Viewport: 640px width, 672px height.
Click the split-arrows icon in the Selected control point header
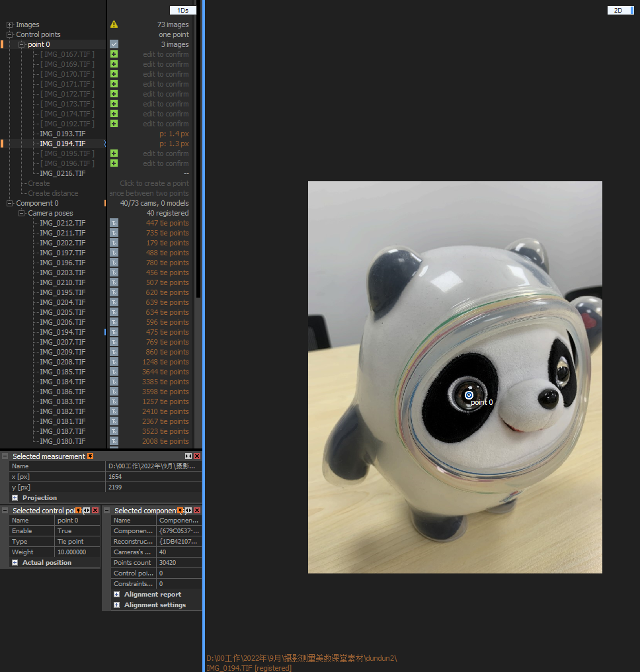[87, 511]
